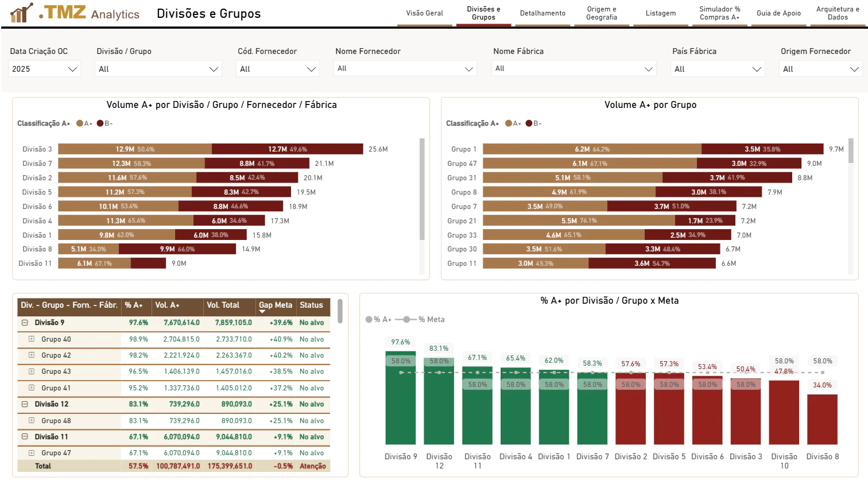Viewport: 868px width, 488px height.
Task: Open the Data Criação OC dropdown showing 2025
Action: 44,69
